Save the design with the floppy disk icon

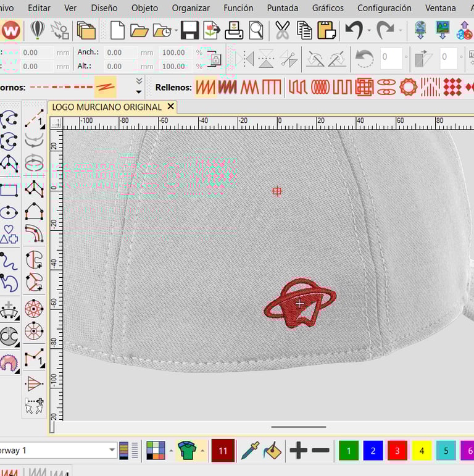[x=190, y=30]
